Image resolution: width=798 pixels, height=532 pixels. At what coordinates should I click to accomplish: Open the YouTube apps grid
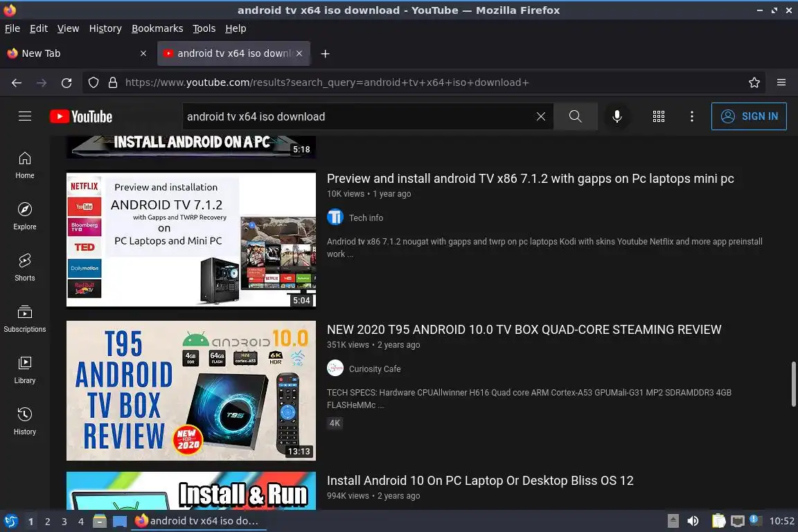[x=659, y=116]
